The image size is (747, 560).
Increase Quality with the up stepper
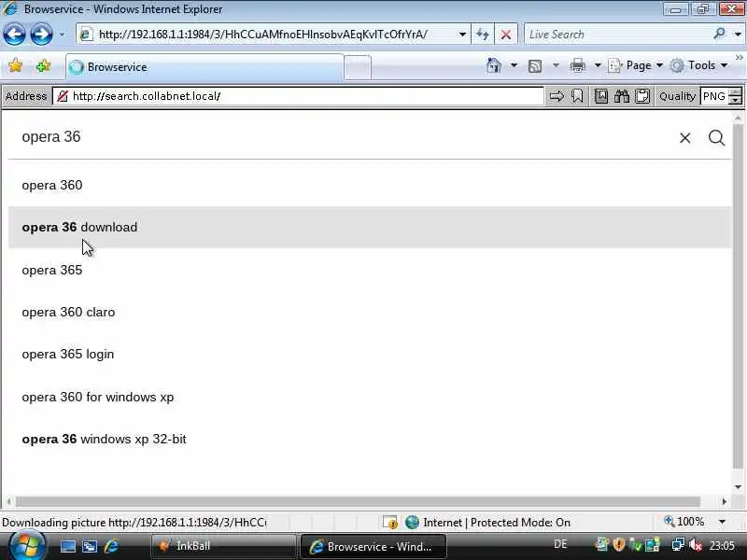736,91
